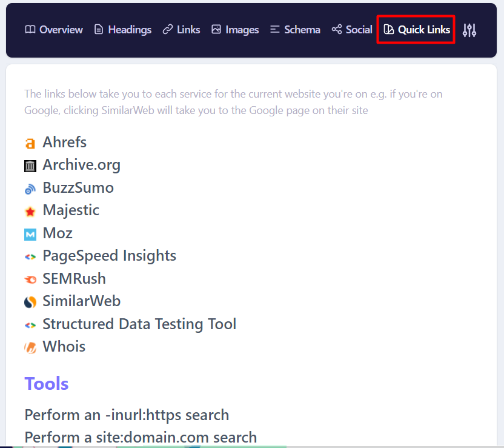Run the Whois lookup link
The height and width of the screenshot is (448, 504).
click(x=64, y=346)
